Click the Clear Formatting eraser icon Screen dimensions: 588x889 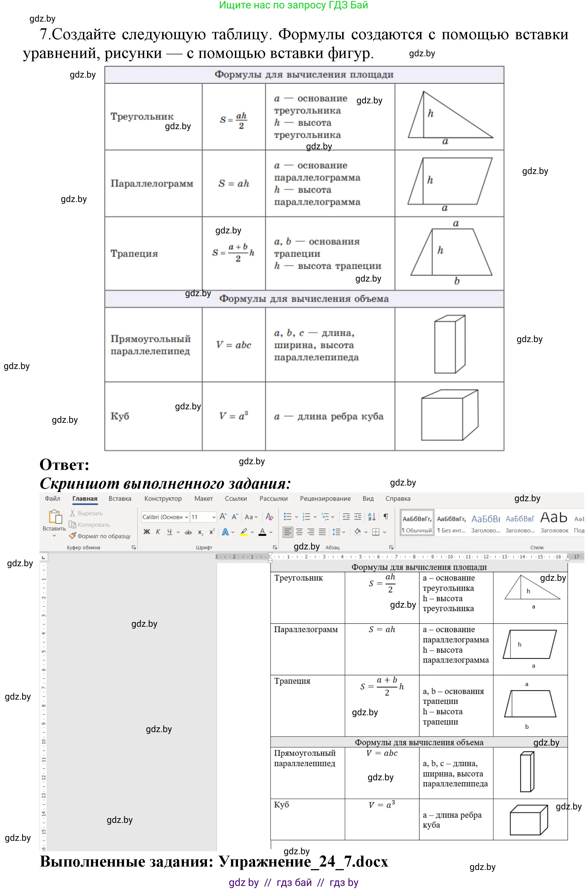tap(269, 517)
